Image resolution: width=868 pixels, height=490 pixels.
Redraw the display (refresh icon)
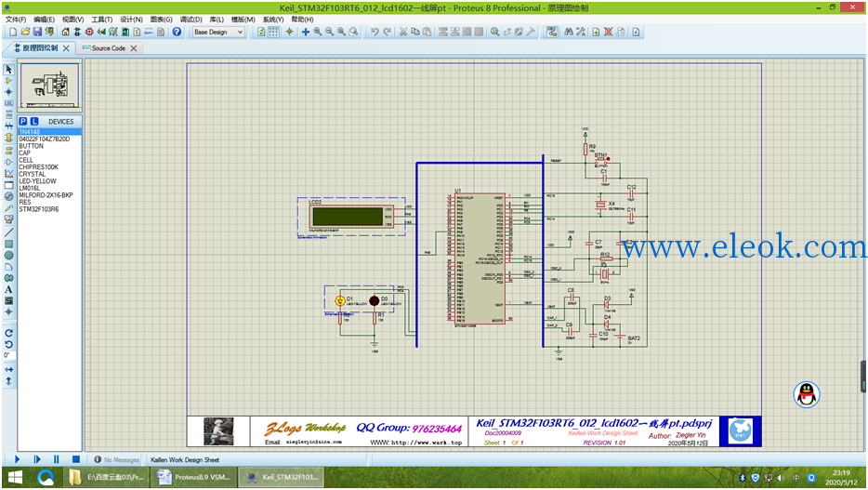tap(261, 33)
